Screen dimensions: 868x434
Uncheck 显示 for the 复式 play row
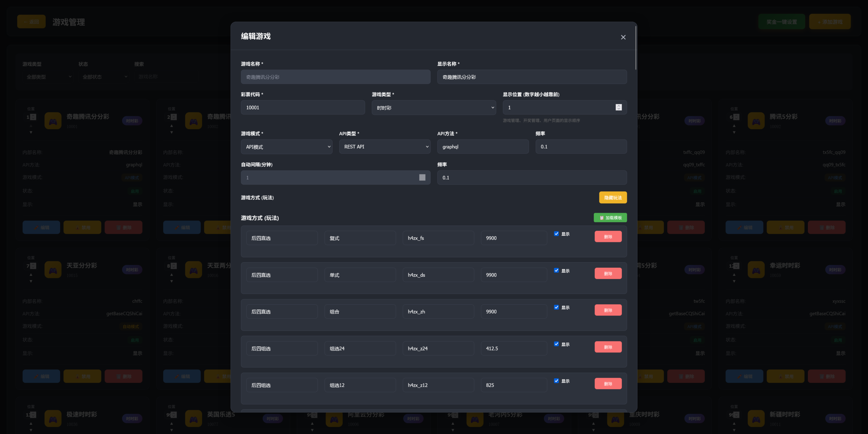tap(556, 233)
